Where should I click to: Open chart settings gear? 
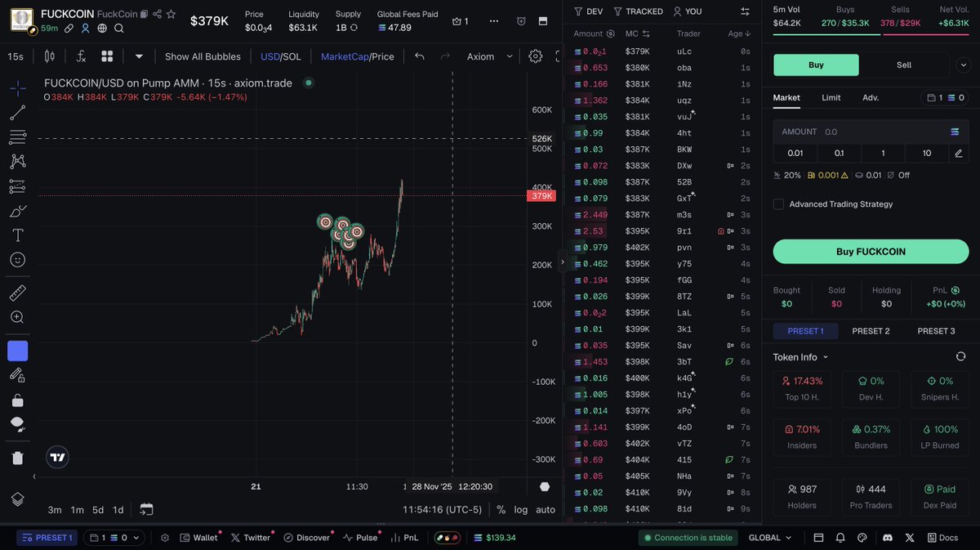click(x=535, y=56)
